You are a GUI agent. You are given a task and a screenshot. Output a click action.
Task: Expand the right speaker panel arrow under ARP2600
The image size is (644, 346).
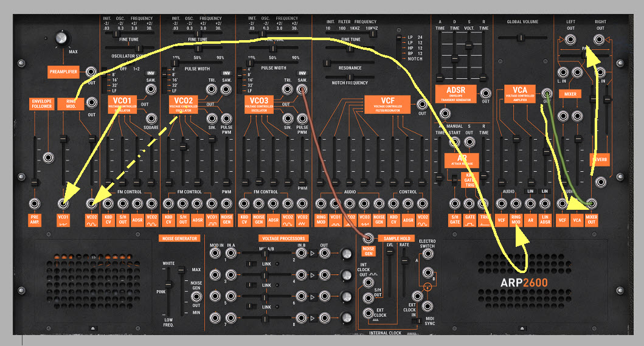click(522, 328)
